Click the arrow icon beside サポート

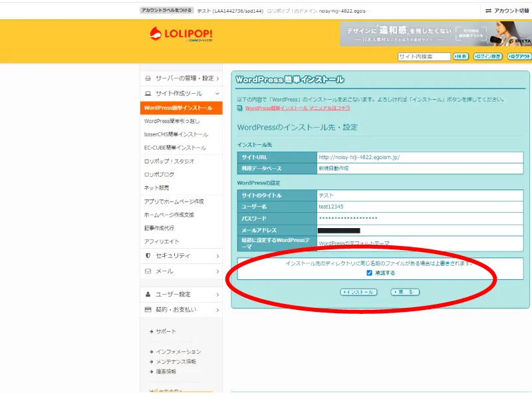click(152, 331)
